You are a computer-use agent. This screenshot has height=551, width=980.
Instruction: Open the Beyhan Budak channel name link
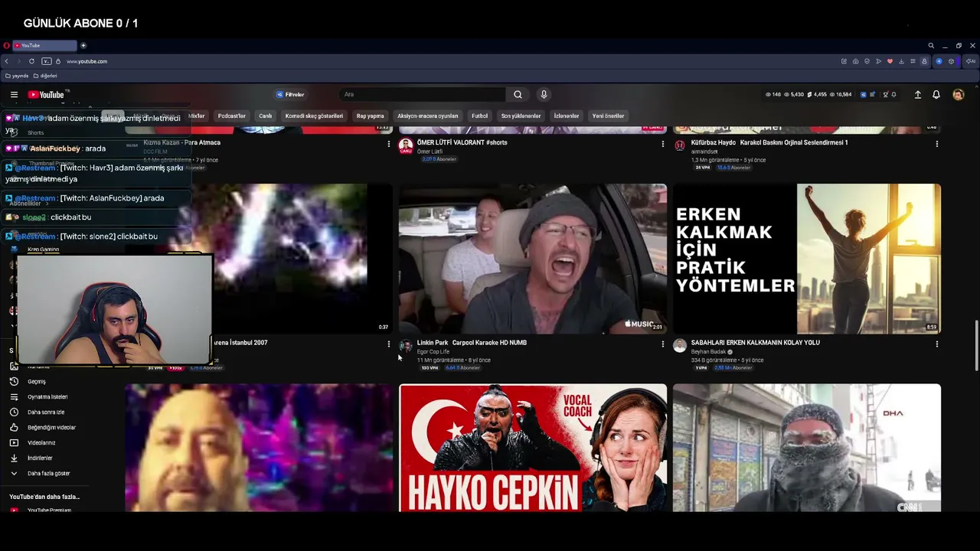[x=709, y=352]
